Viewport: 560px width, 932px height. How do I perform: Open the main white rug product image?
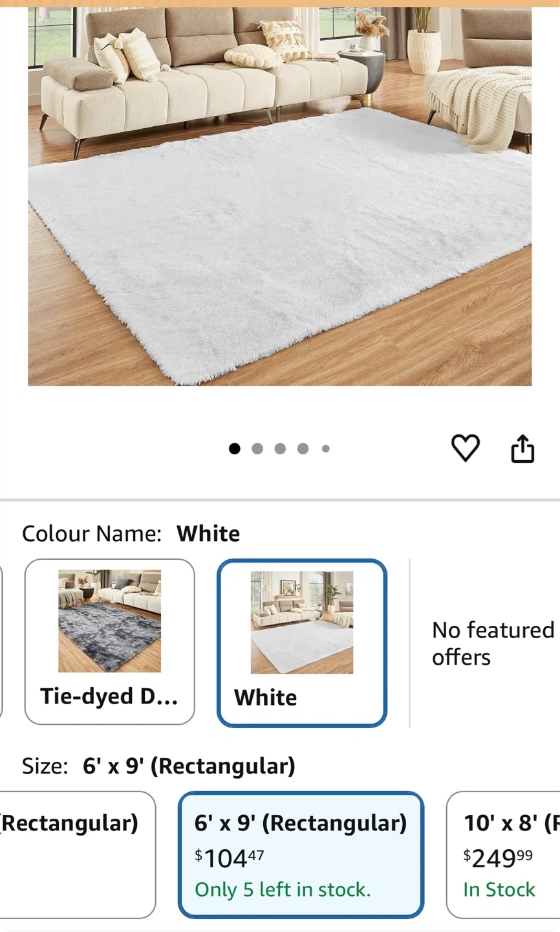(280, 197)
